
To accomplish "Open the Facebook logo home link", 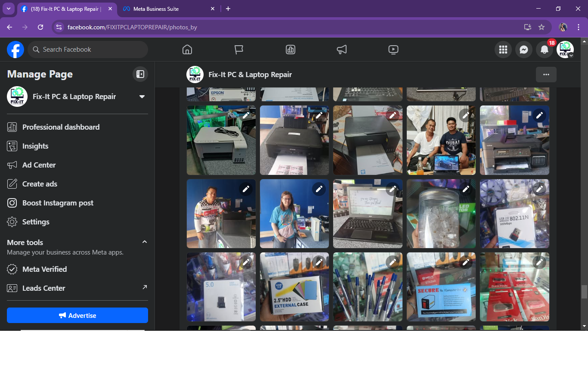I will (x=15, y=50).
